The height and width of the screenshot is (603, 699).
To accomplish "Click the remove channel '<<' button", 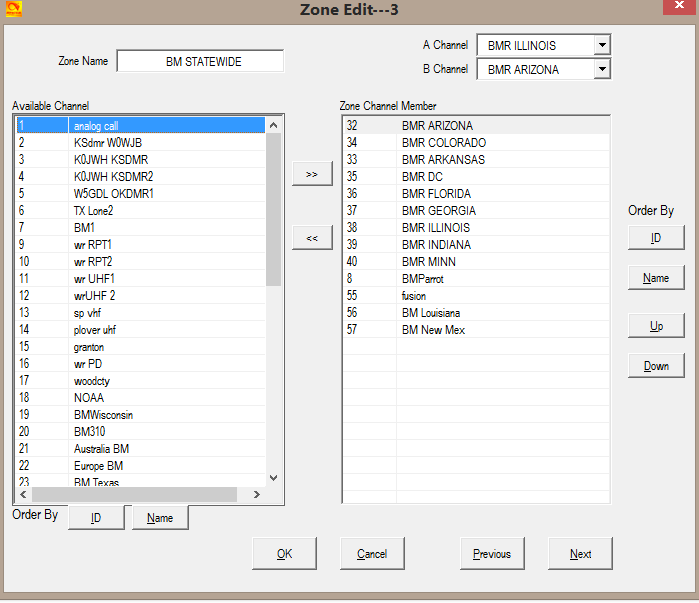I will click(x=311, y=238).
